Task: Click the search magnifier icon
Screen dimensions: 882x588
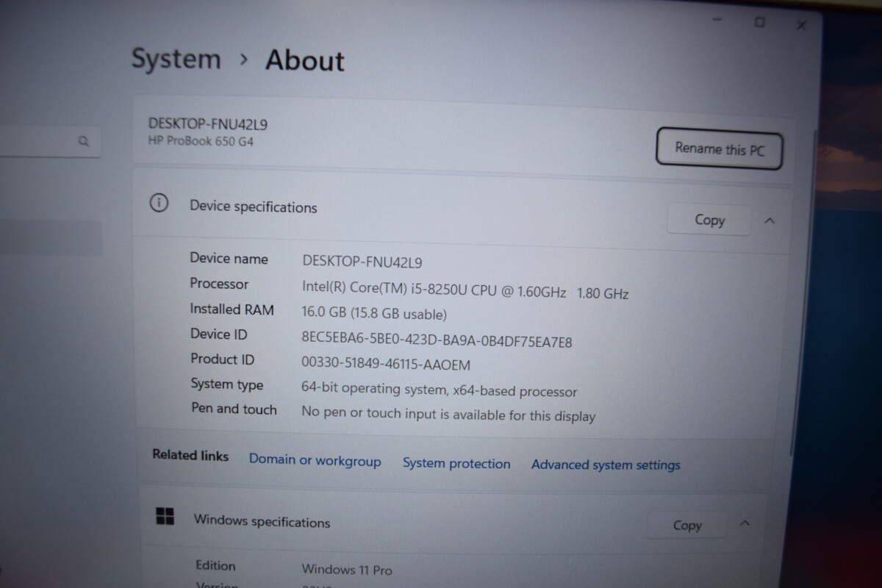Action: pyautogui.click(x=84, y=141)
